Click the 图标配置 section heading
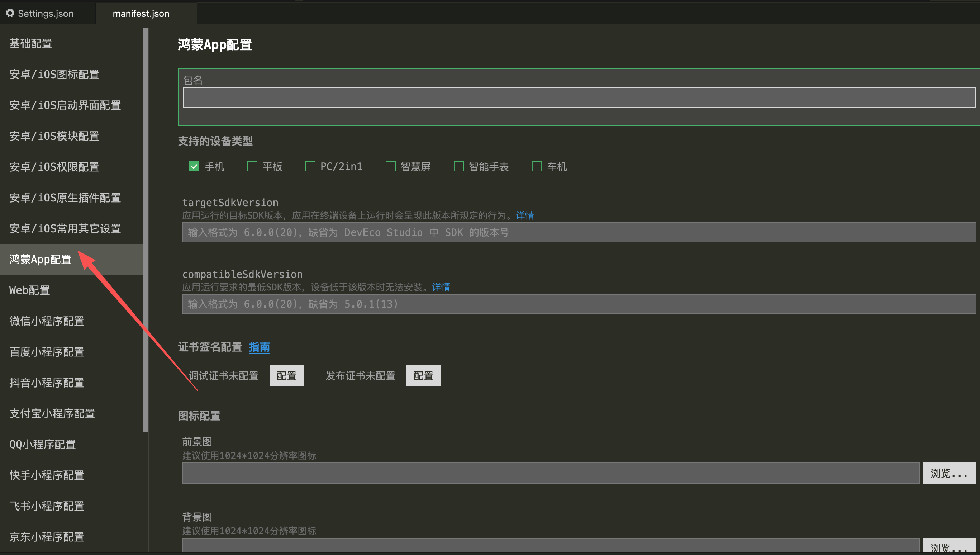The image size is (980, 555). click(x=199, y=416)
